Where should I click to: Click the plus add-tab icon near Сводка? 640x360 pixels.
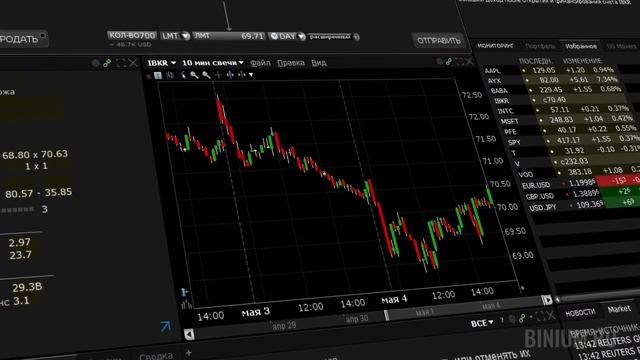tap(189, 353)
